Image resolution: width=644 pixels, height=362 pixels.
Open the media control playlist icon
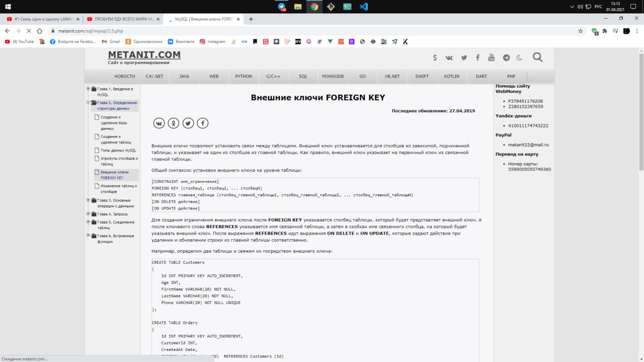point(615,31)
